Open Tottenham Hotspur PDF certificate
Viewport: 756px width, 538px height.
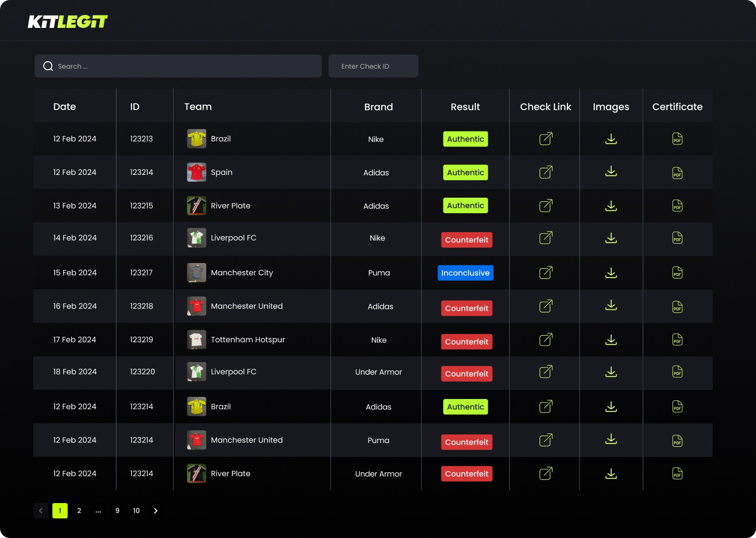[x=677, y=340]
